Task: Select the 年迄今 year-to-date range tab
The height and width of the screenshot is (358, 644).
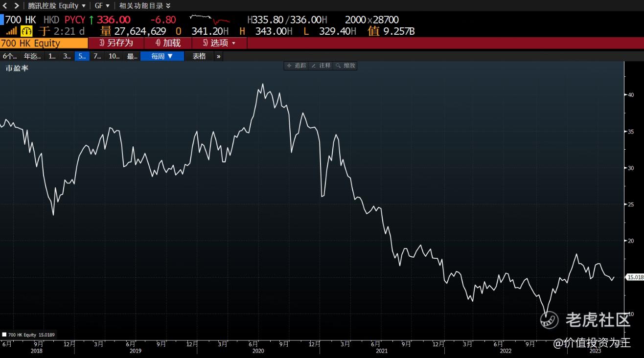Action: [x=33, y=56]
